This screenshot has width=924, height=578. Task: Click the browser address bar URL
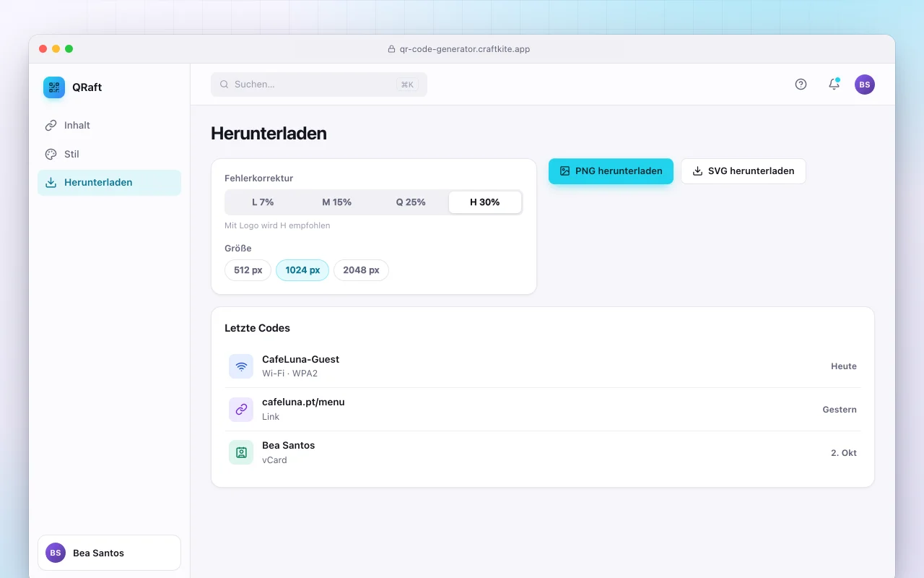click(x=466, y=49)
